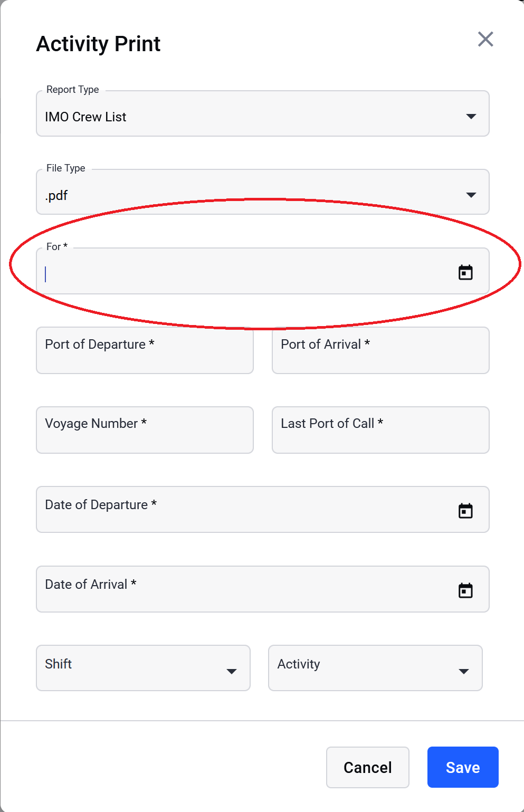Open calendar for Date of Departure

click(x=465, y=511)
